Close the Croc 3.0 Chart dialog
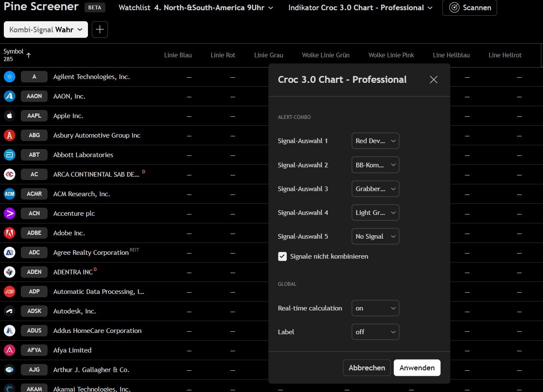This screenshot has height=392, width=543. pos(433,80)
